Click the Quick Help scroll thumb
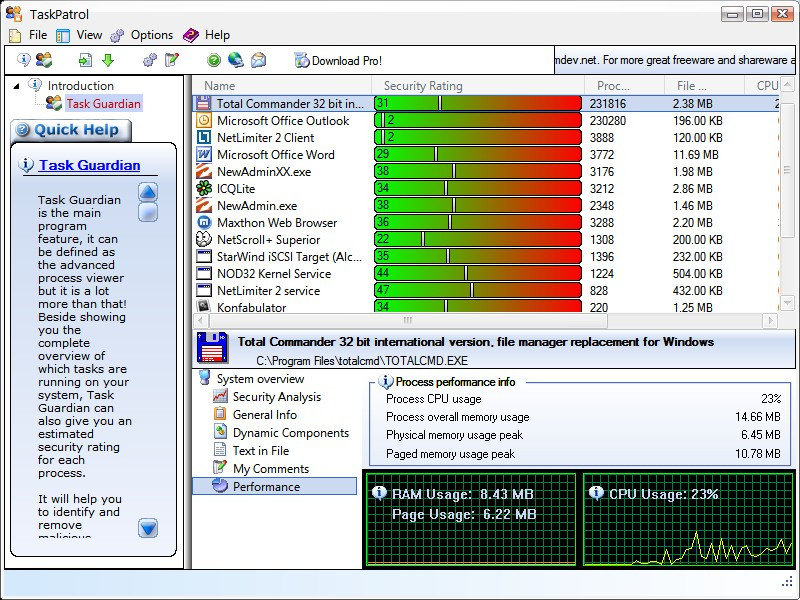 coord(148,212)
